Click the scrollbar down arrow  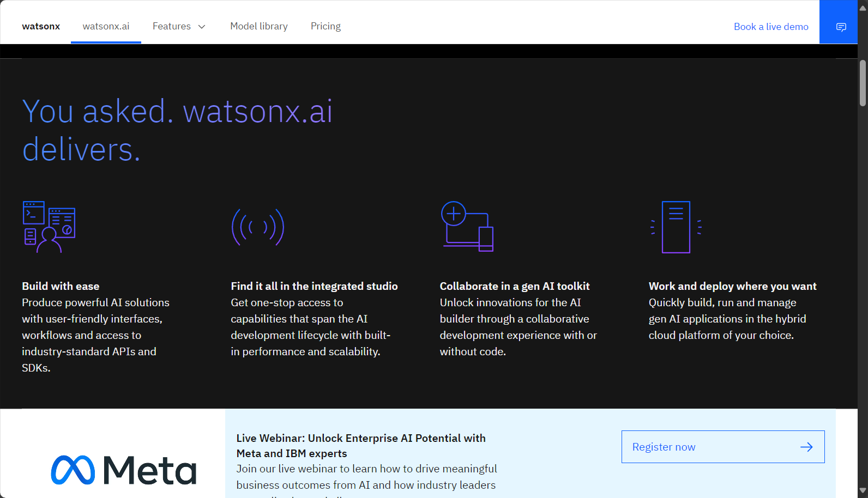coord(863,491)
